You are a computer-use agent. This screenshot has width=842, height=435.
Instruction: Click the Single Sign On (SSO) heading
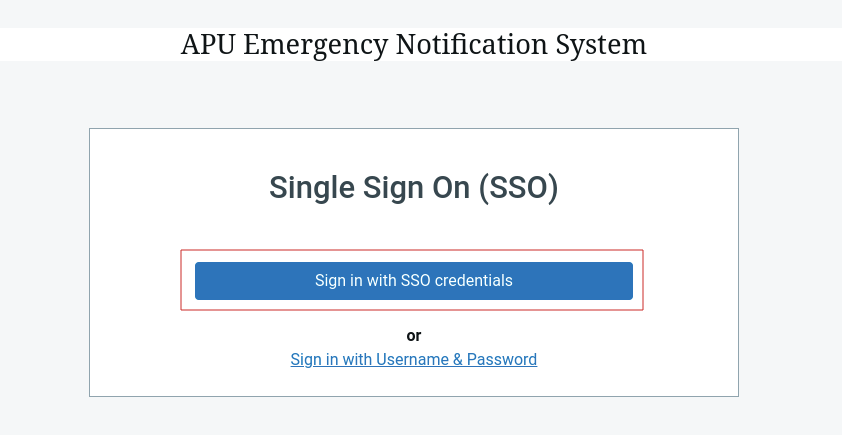413,187
